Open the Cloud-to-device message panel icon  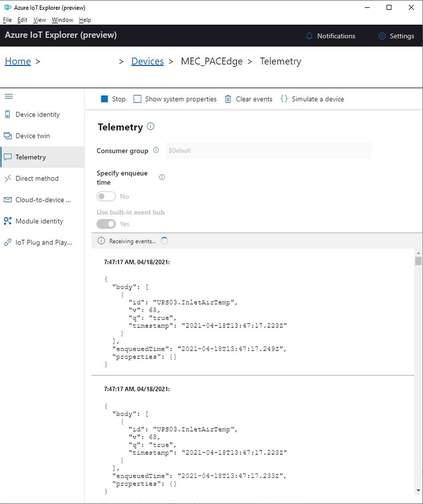click(7, 199)
